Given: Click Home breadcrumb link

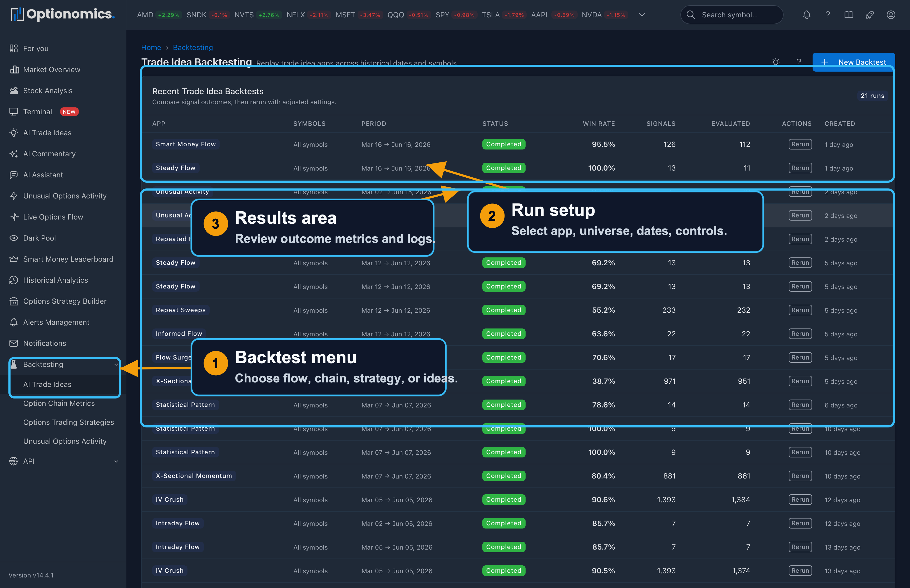Looking at the screenshot, I should (x=151, y=47).
